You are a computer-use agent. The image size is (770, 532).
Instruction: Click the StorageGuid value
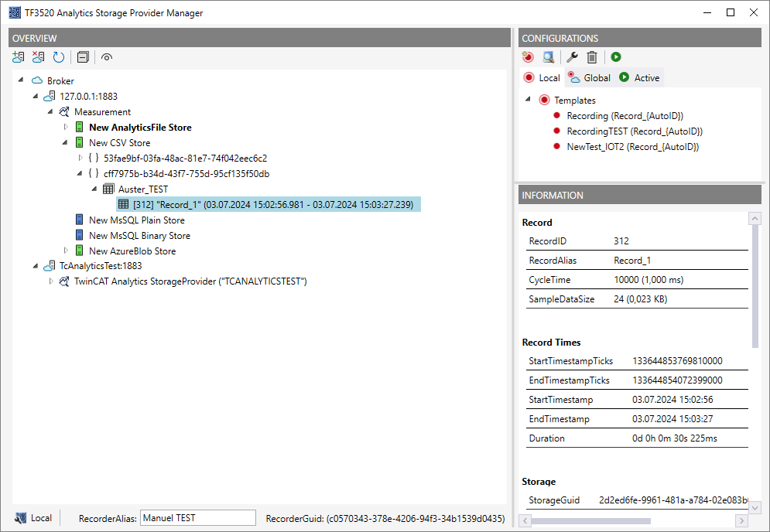click(x=673, y=500)
